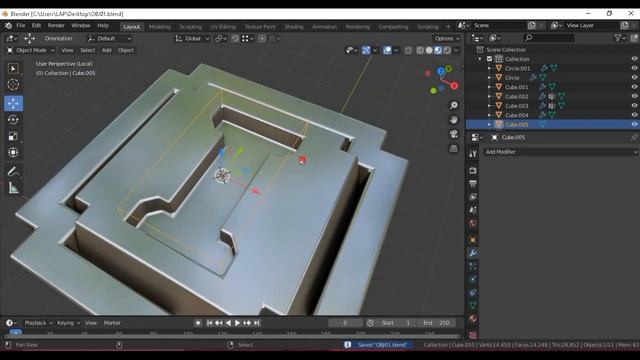Open the World properties tab
640x360 pixels.
pyautogui.click(x=473, y=223)
